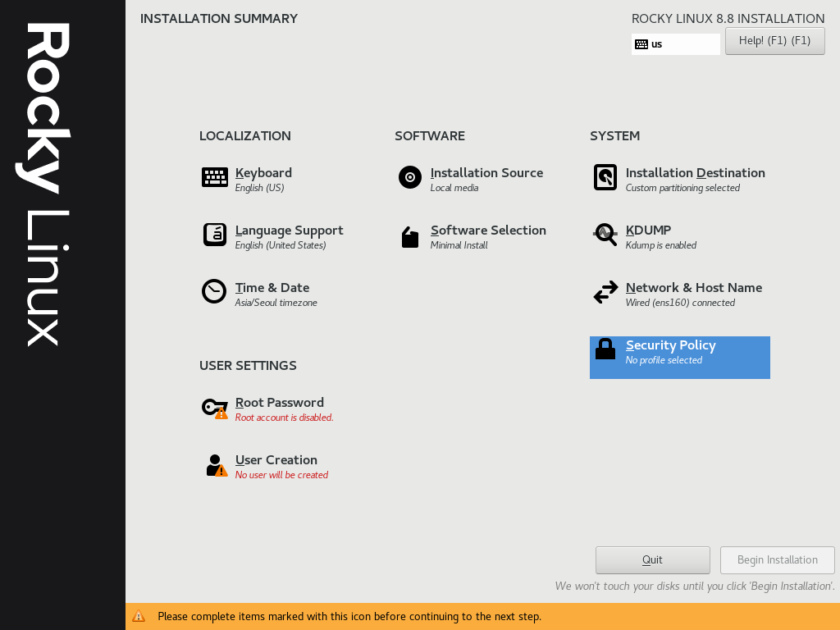Click the 'No profile selected' status text
The width and height of the screenshot is (840, 630).
point(664,361)
